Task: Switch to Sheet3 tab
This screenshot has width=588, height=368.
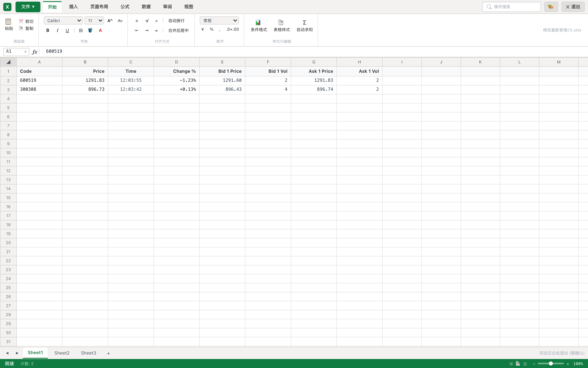Action: point(88,353)
